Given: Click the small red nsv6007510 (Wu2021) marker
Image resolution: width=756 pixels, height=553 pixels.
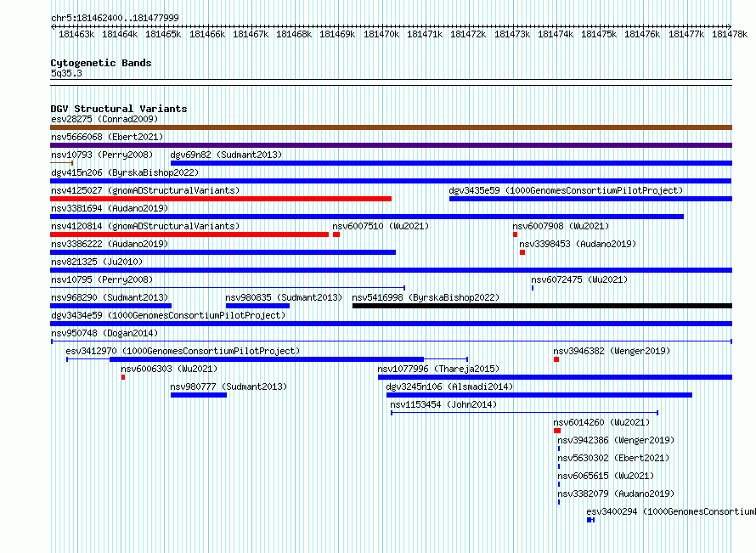Looking at the screenshot, I should tap(336, 234).
